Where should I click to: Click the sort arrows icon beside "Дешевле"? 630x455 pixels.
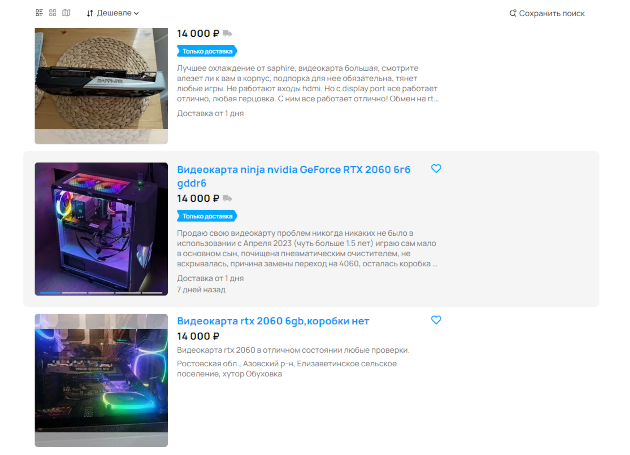[x=90, y=13]
